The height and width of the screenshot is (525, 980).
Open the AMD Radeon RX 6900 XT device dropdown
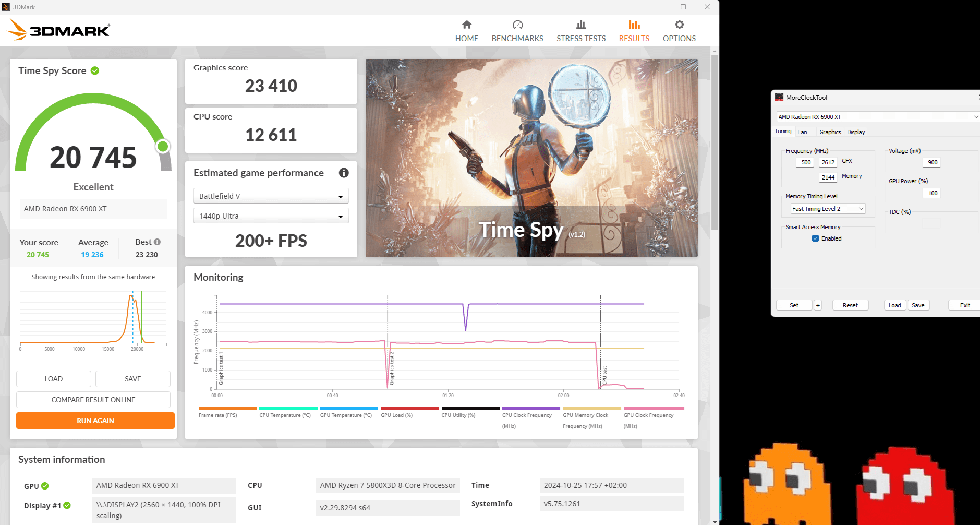click(x=878, y=117)
